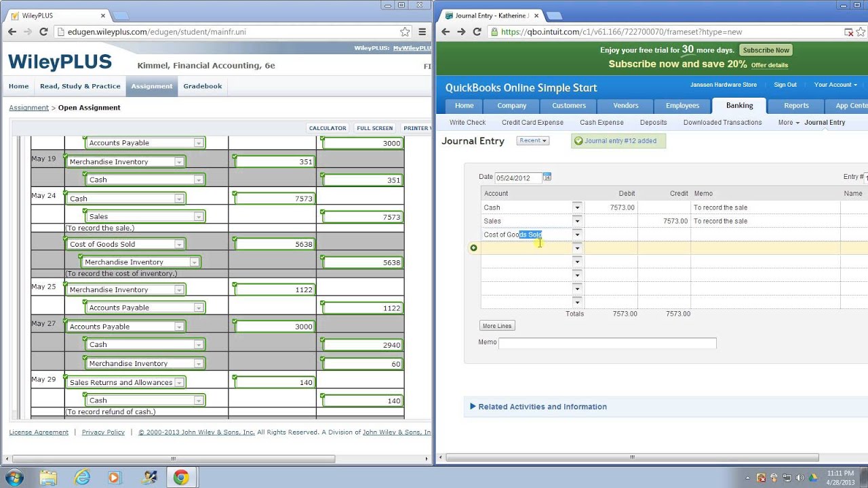Expand the Cost of Goods Sold account dropdown
Image resolution: width=868 pixels, height=488 pixels.
tap(577, 235)
